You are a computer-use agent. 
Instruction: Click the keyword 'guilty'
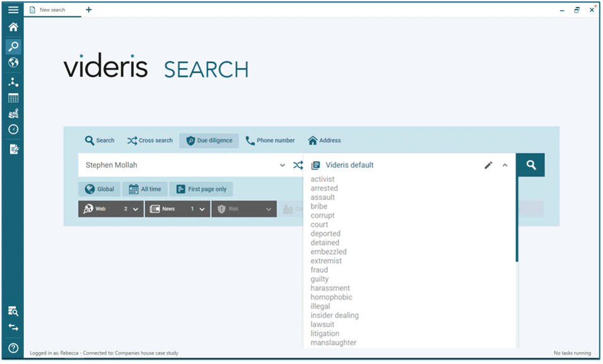point(320,279)
